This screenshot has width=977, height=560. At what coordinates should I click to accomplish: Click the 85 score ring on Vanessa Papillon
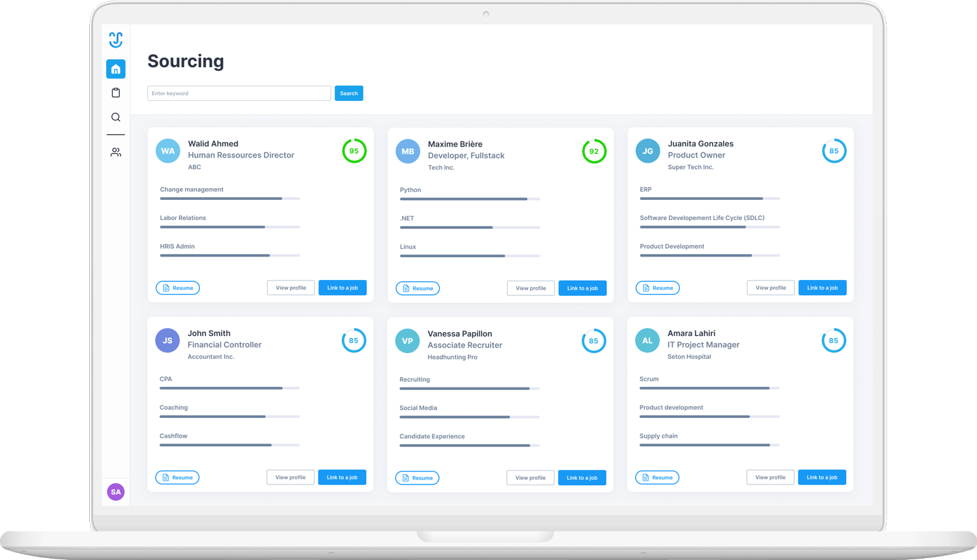point(593,341)
